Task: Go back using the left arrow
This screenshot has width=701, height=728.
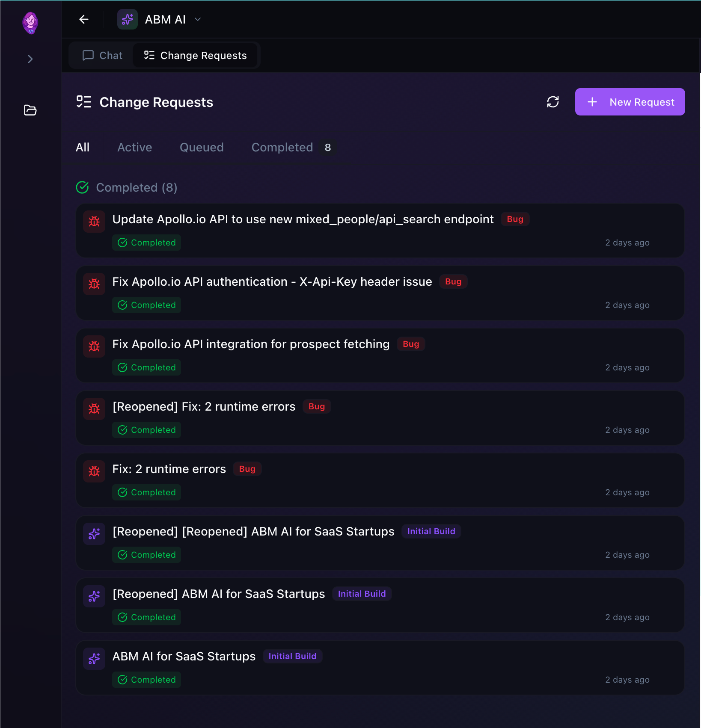Action: pos(84,19)
